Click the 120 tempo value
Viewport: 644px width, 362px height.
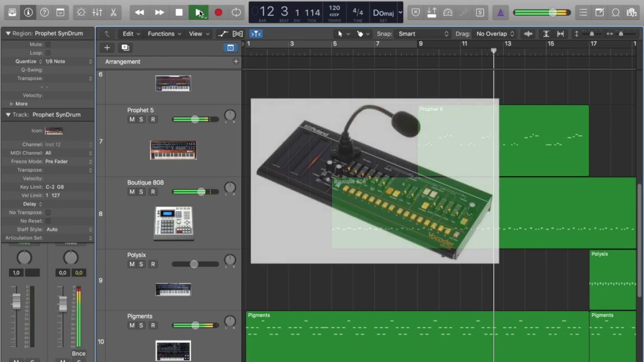334,8
